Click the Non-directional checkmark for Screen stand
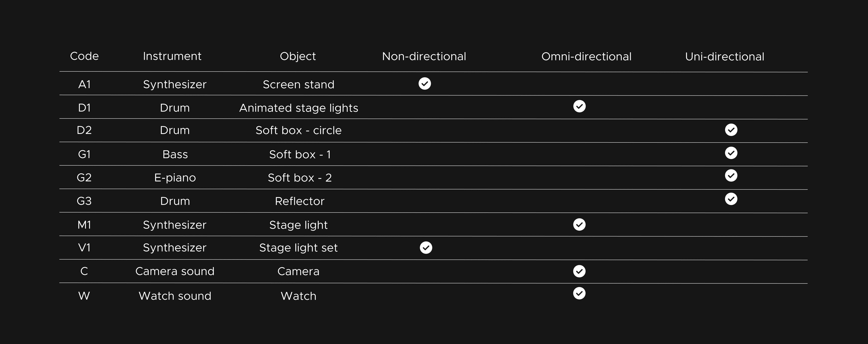Image resolution: width=868 pixels, height=344 pixels. (x=425, y=84)
